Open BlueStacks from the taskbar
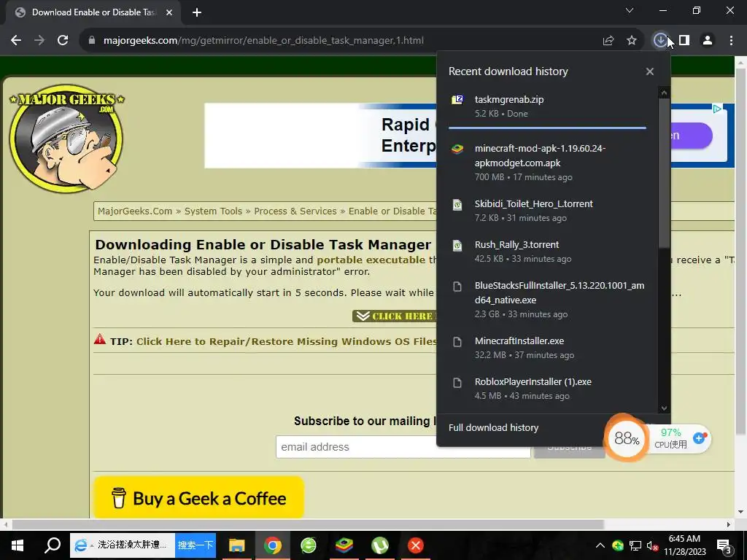This screenshot has height=560, width=747. 344,545
